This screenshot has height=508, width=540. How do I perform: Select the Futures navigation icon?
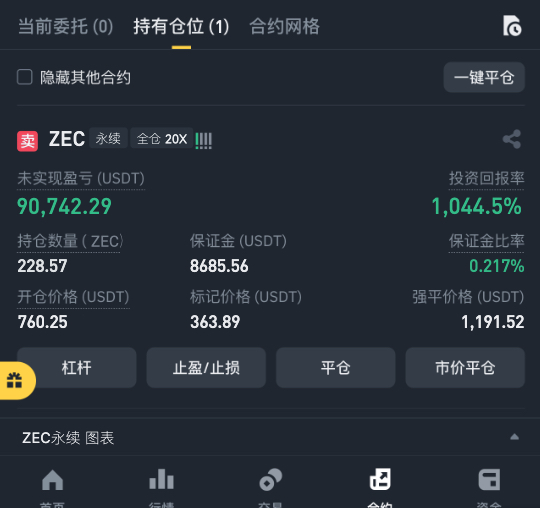(380, 479)
